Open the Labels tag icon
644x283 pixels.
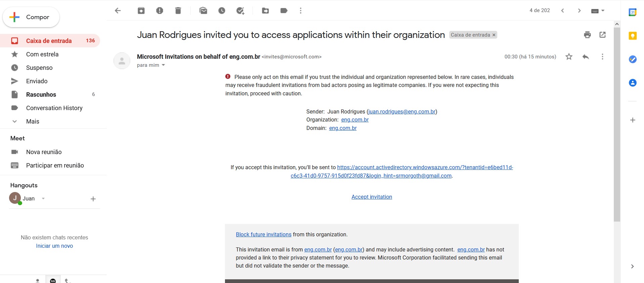(284, 11)
